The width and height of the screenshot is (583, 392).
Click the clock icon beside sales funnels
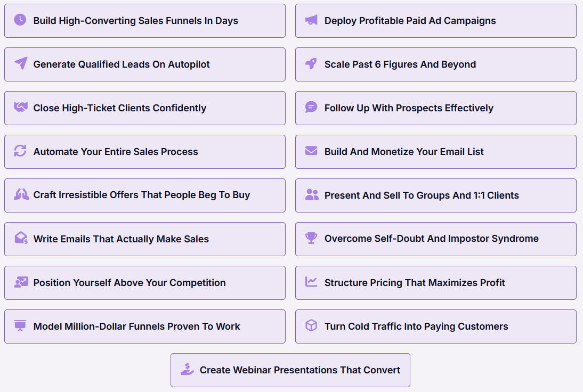tap(20, 20)
